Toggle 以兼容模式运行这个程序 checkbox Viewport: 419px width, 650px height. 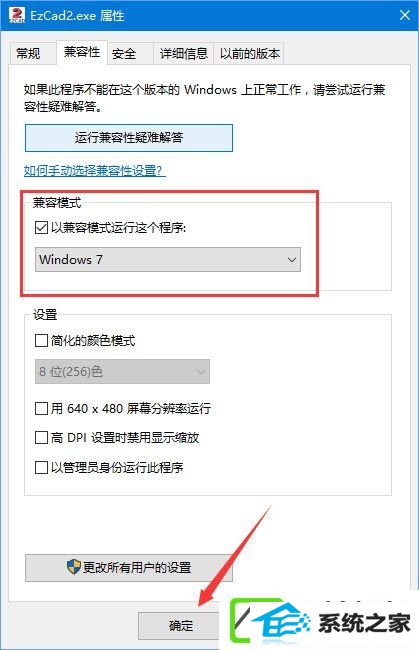[41, 228]
